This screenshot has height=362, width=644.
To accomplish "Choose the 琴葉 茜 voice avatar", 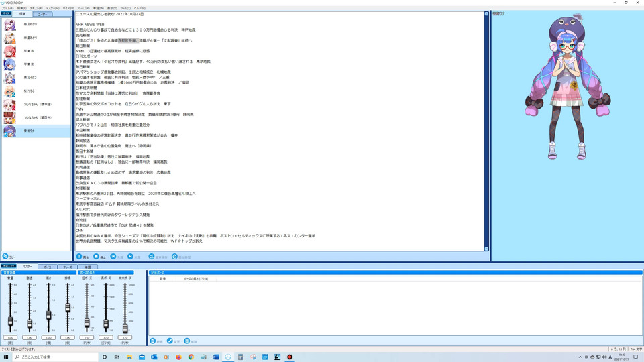I will tap(10, 52).
